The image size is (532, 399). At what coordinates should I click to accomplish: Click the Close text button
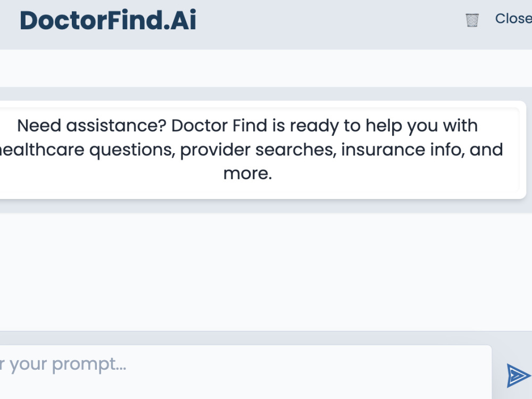513,19
